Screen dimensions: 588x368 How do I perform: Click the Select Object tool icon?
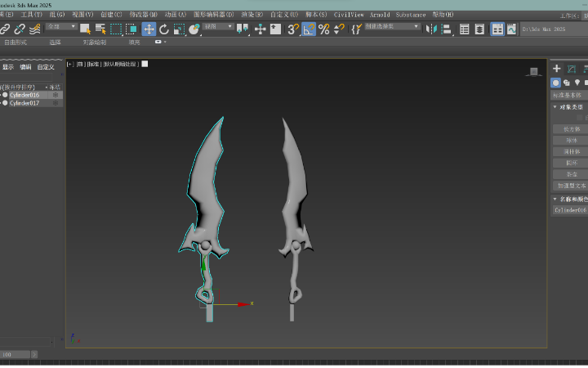tap(85, 29)
